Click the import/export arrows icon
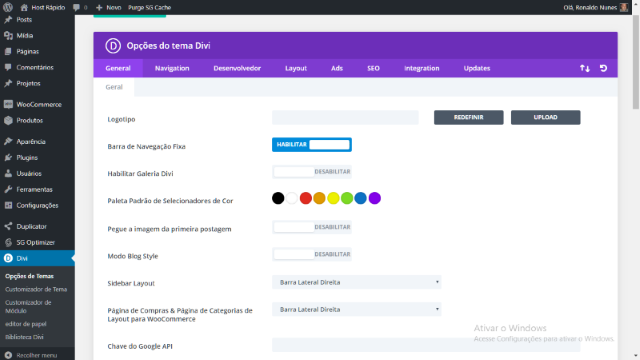This screenshot has height=360, width=640. [x=585, y=69]
